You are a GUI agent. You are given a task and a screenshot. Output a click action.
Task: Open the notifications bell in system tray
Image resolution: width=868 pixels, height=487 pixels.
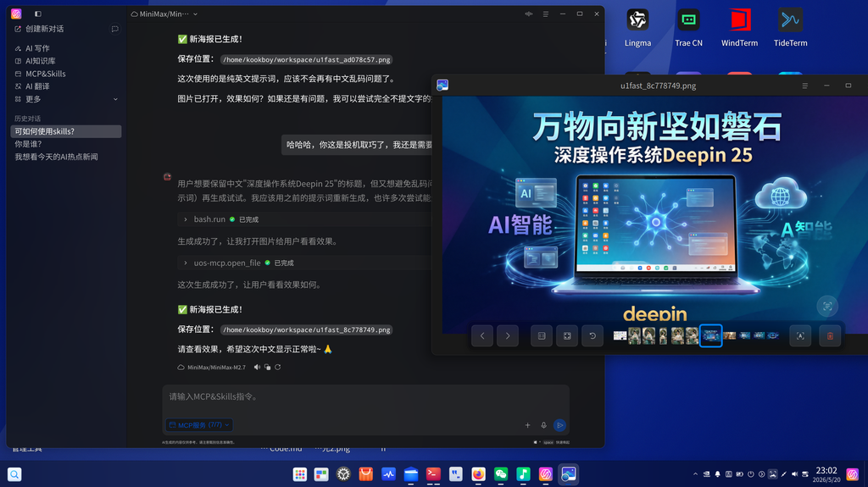(717, 474)
